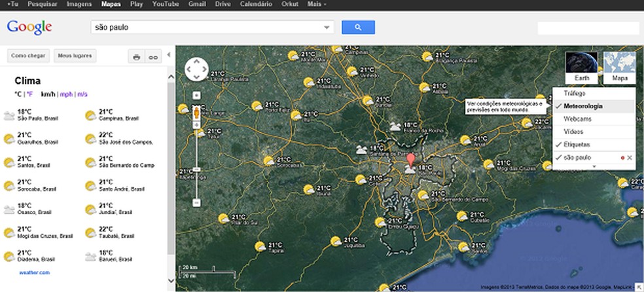This screenshot has width=644, height=292.
Task: Click the Campinas sunny weather icon in list
Action: 90,116
